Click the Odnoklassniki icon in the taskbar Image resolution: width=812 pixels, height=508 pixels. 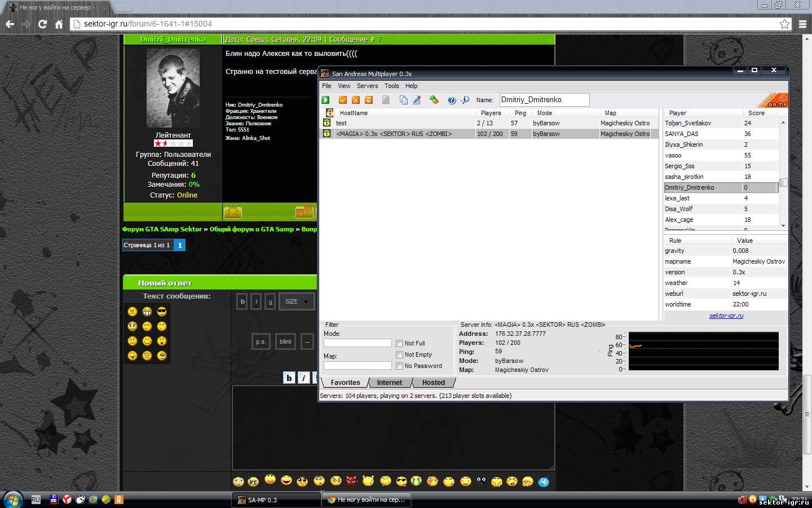click(x=119, y=500)
